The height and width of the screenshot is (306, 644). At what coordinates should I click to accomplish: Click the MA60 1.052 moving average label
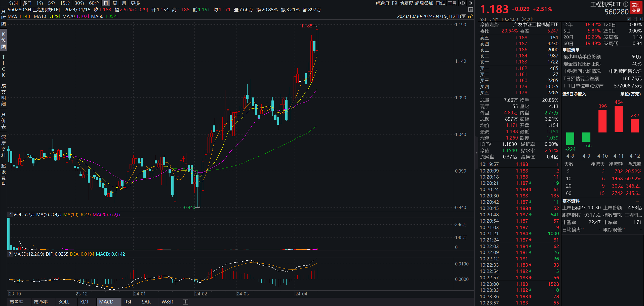104,16
